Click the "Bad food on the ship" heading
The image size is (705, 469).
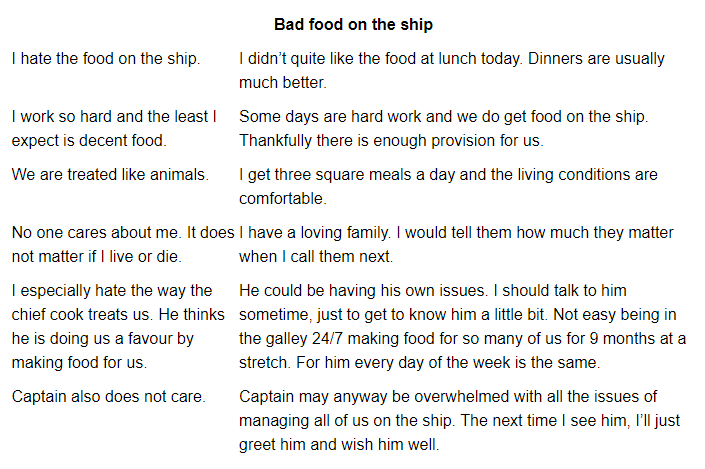353,24
